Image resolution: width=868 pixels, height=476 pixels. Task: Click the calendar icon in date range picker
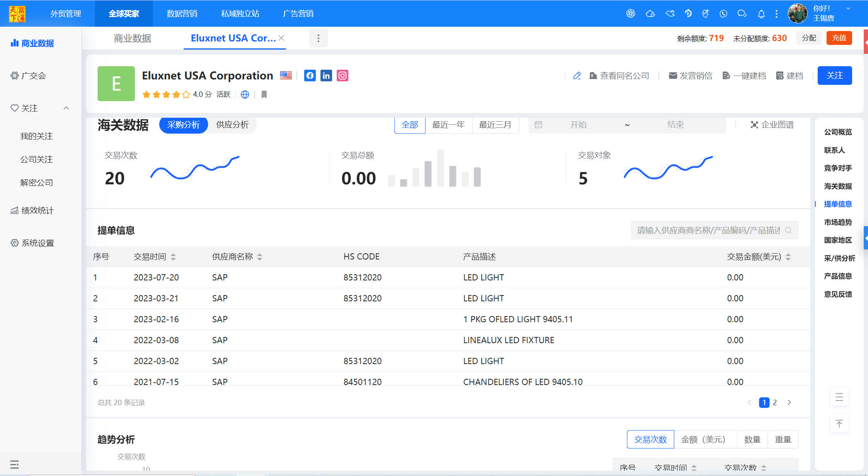tap(538, 125)
